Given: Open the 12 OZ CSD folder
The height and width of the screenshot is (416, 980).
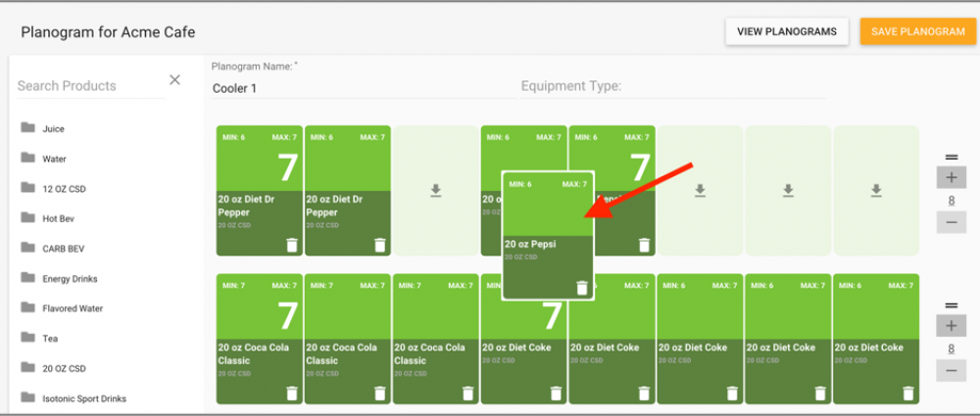Looking at the screenshot, I should pyautogui.click(x=53, y=188).
